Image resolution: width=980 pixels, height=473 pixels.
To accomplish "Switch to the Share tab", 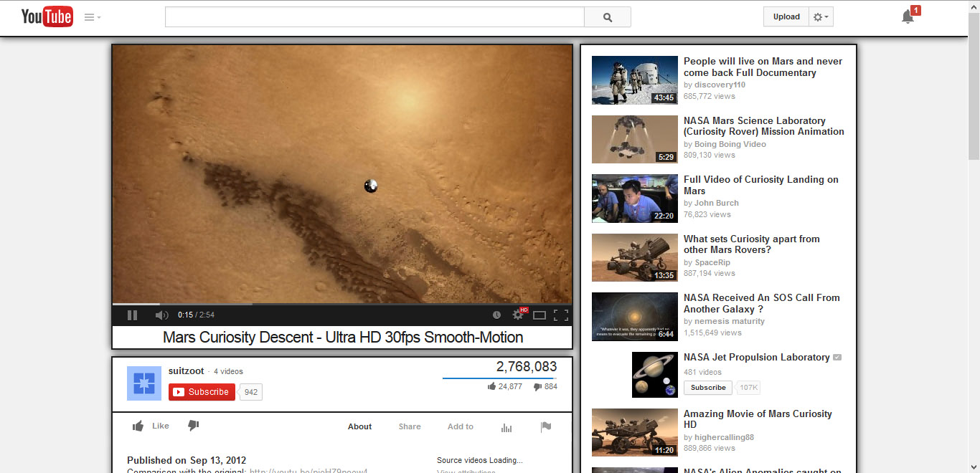I will 409,426.
